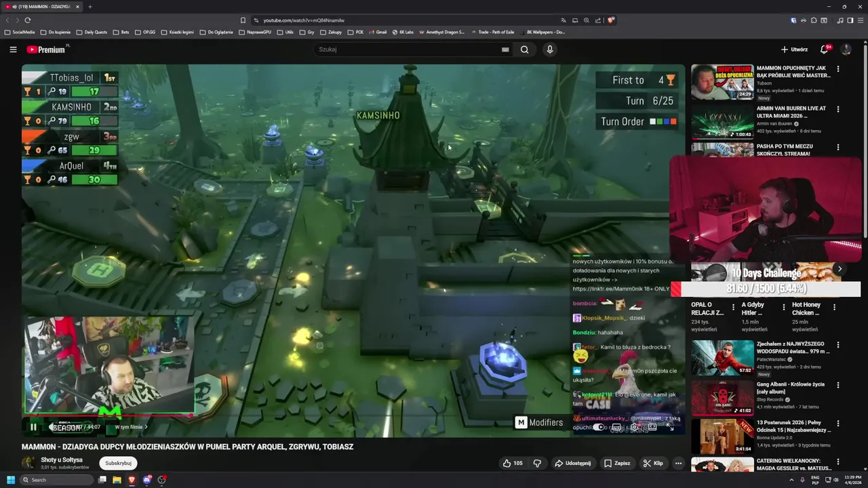Screen dimensions: 868x488
Task: Open options for Mammon Opuchnięty video
Action: [x=838, y=69]
